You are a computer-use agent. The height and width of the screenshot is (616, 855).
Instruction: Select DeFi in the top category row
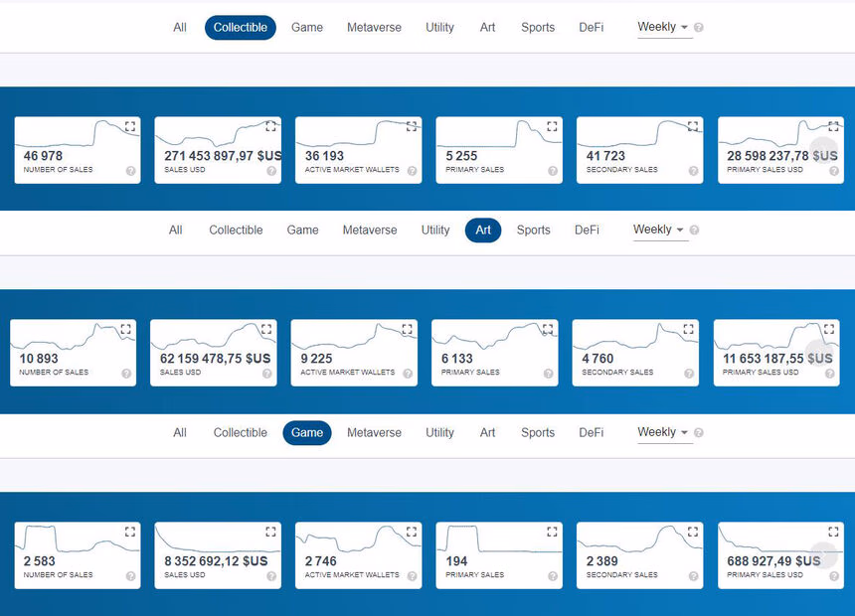tap(592, 28)
